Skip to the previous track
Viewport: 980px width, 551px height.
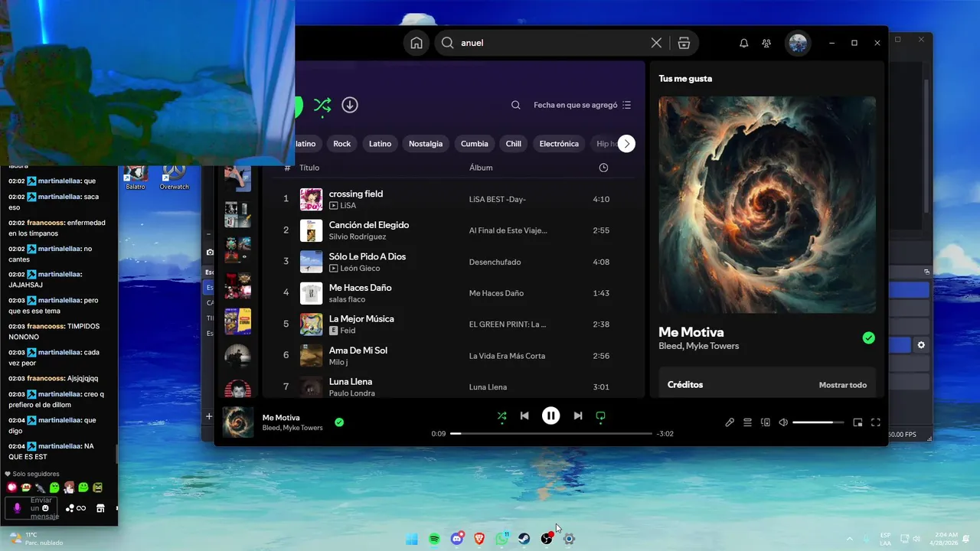(524, 416)
